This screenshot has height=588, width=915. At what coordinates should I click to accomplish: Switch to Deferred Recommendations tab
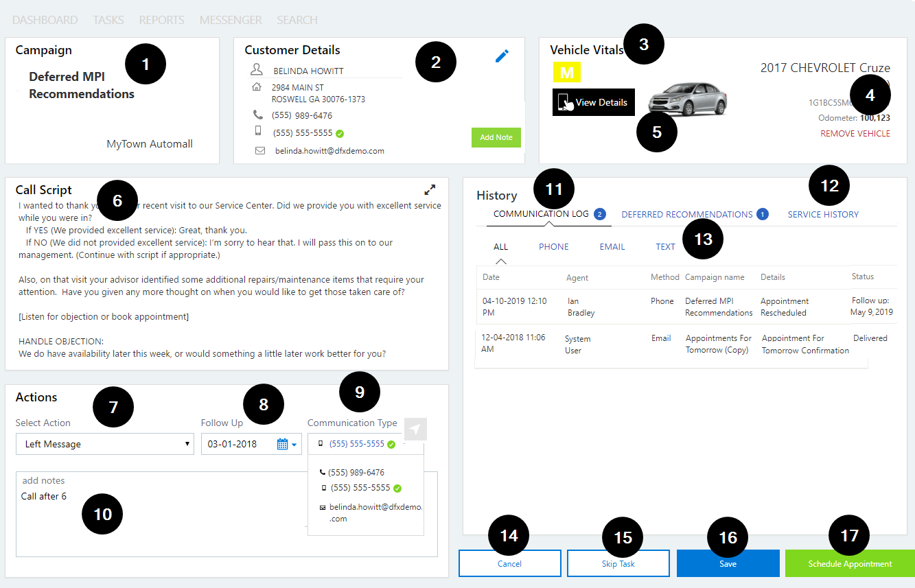687,214
